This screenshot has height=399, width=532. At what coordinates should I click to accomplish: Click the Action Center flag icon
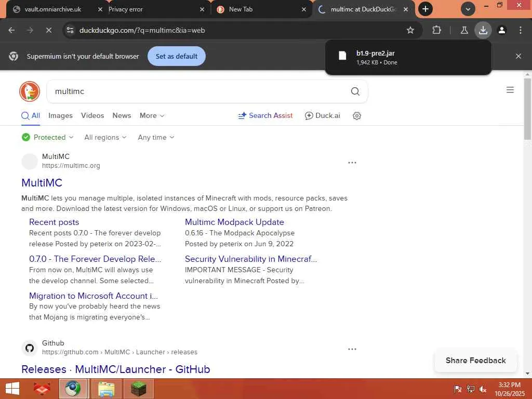[458, 389]
